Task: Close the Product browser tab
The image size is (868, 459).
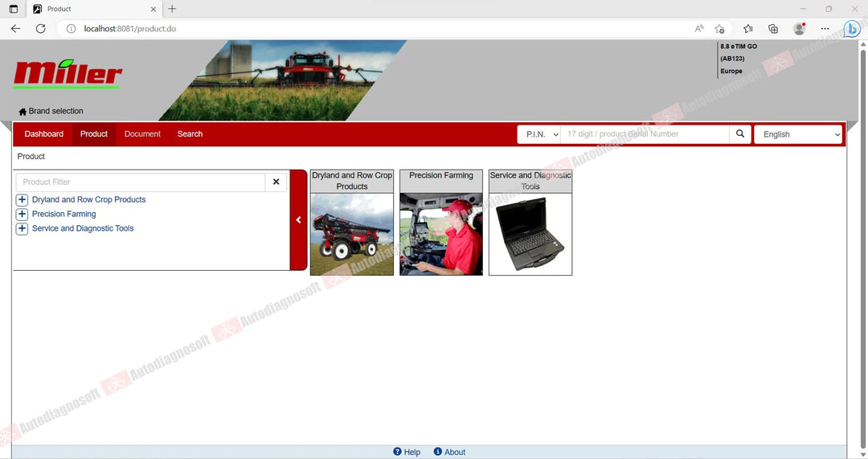Action: coord(154,9)
